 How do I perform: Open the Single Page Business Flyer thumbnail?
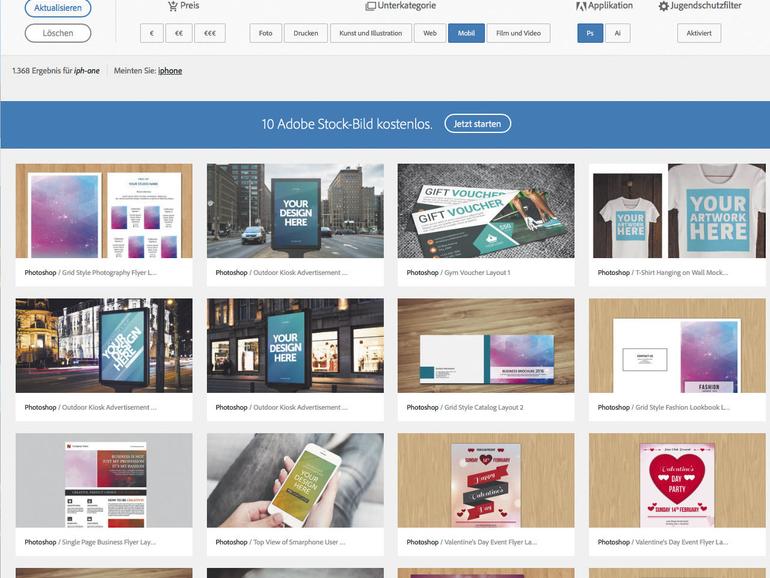pos(104,480)
